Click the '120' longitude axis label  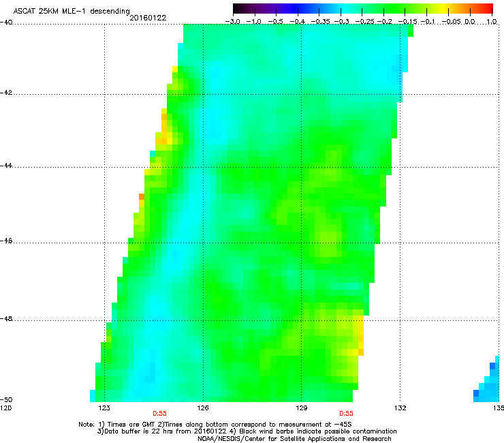5,408
